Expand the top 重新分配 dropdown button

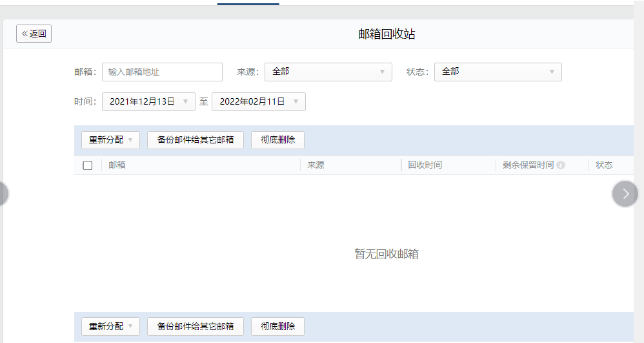point(110,140)
